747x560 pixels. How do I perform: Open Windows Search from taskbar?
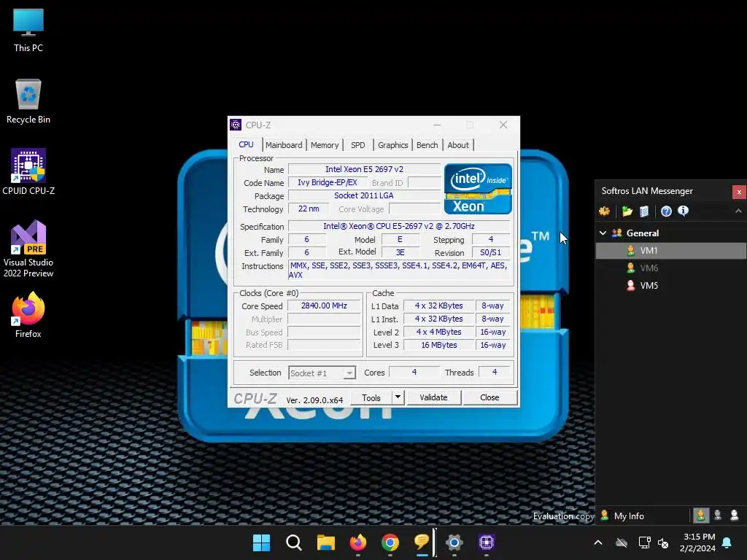pyautogui.click(x=293, y=542)
